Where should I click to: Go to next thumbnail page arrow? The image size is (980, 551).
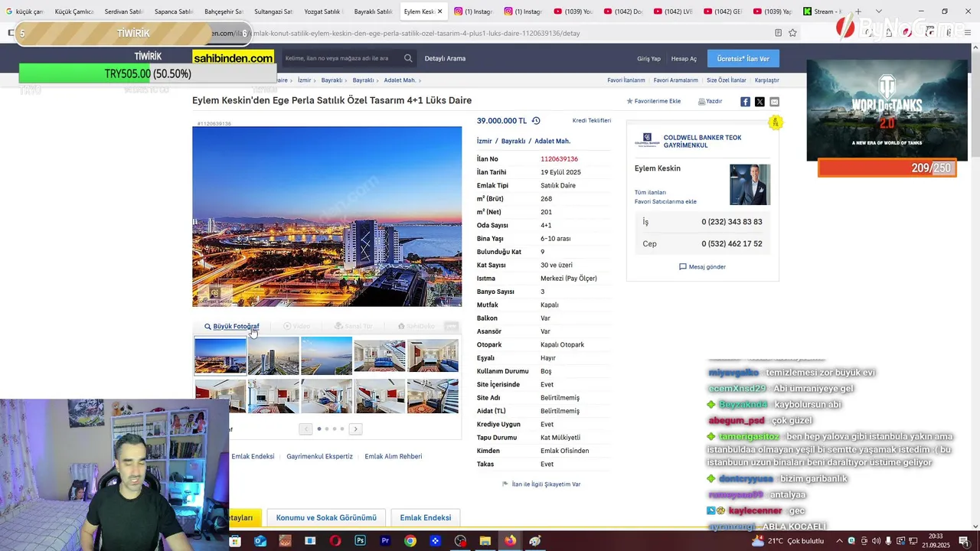tap(355, 429)
